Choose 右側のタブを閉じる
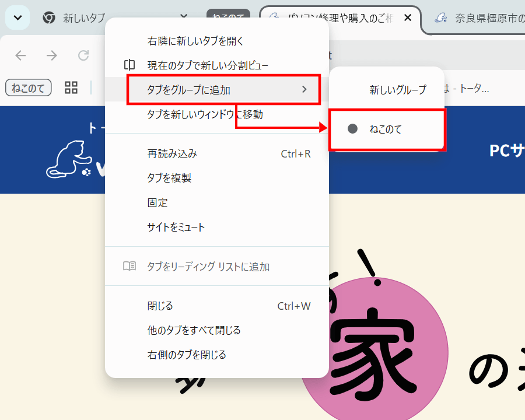 217,355
